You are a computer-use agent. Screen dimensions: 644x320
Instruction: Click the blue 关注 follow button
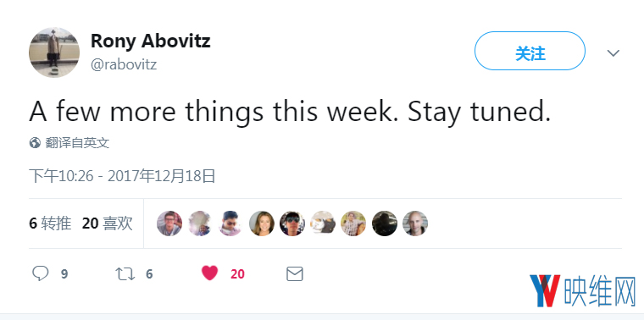(530, 51)
